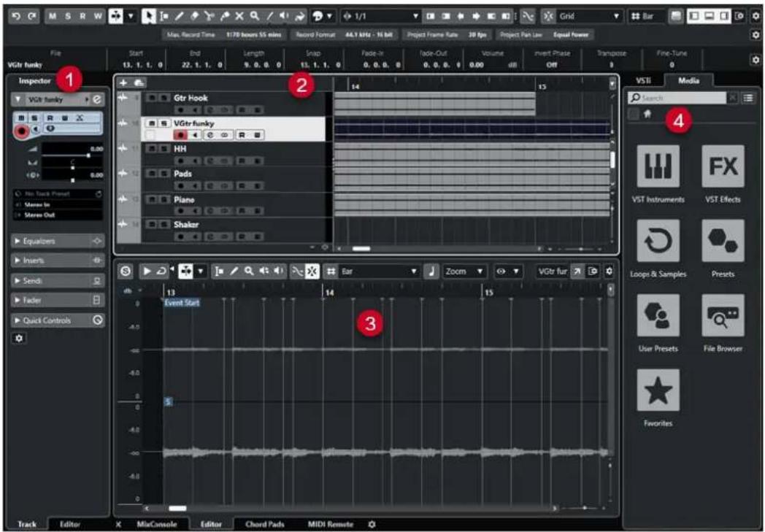This screenshot has height=532, width=765.
Task: Select the Shaker track
Action: (x=186, y=224)
